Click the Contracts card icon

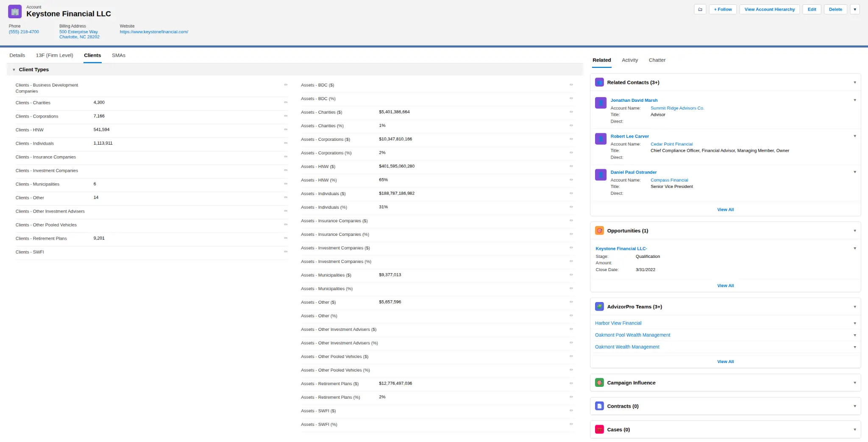[x=599, y=406]
